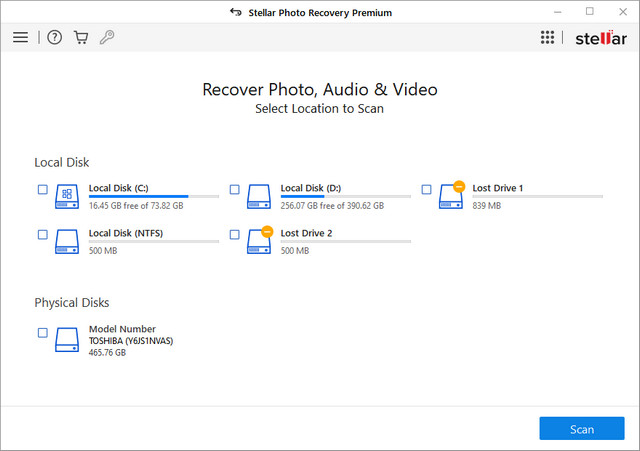Check the Lost Drive 2 checkbox
This screenshot has width=640, height=451.
click(x=234, y=234)
